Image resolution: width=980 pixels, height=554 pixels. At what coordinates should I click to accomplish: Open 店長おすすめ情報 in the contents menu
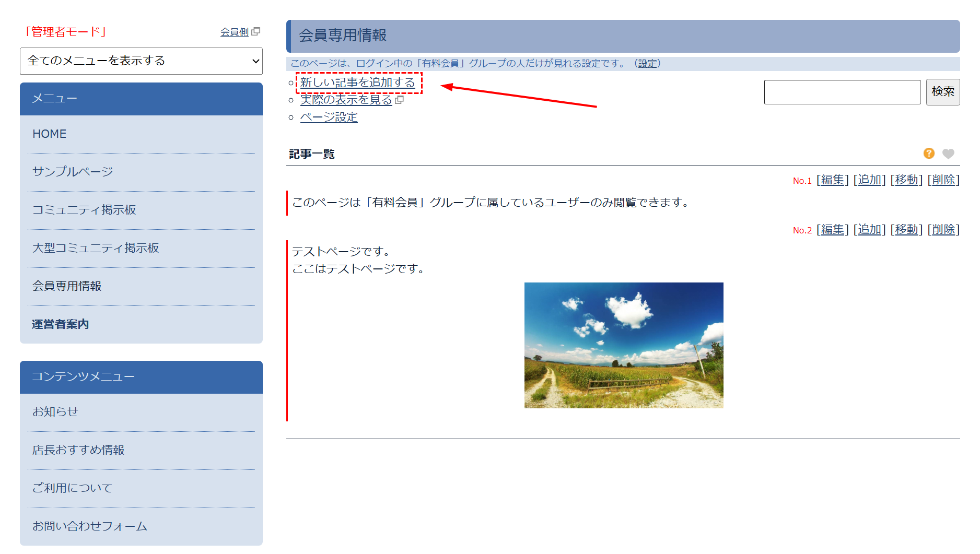[78, 450]
